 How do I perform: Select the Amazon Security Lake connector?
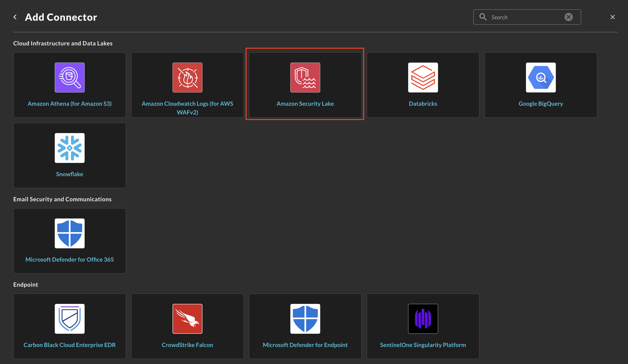(305, 85)
